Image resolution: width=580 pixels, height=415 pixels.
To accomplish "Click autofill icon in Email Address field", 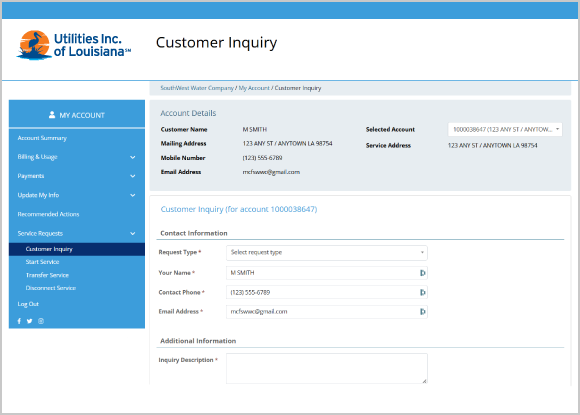I will tap(422, 312).
